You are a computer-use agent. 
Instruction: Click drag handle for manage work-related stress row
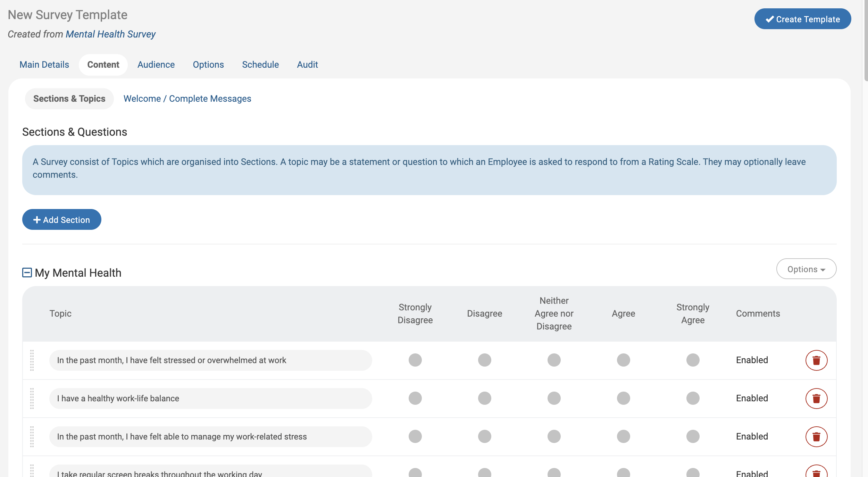[32, 437]
